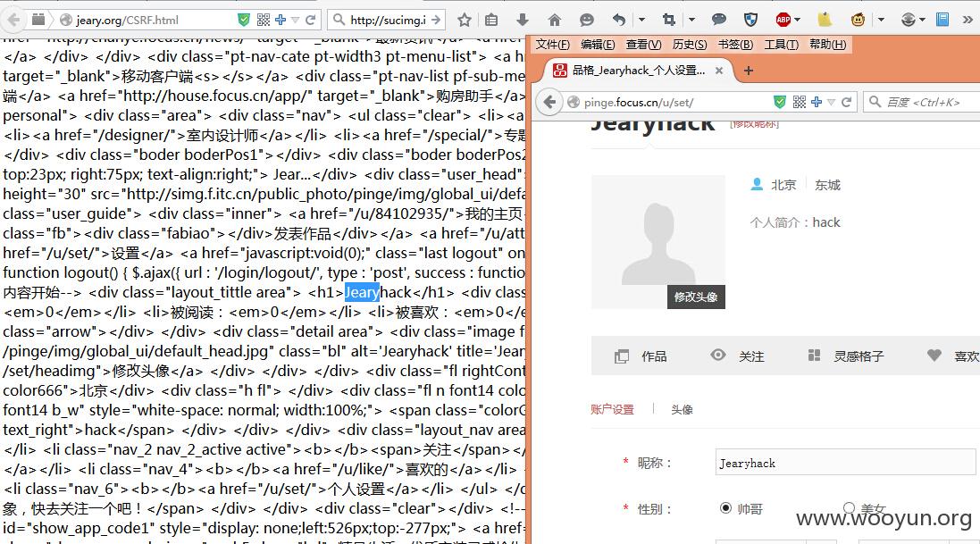
Task: Click the undo curved-arrow toolbar icon
Action: pyautogui.click(x=619, y=20)
